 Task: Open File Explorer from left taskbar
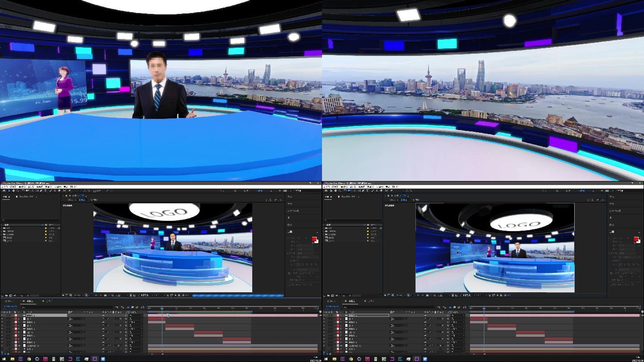pyautogui.click(x=13, y=359)
